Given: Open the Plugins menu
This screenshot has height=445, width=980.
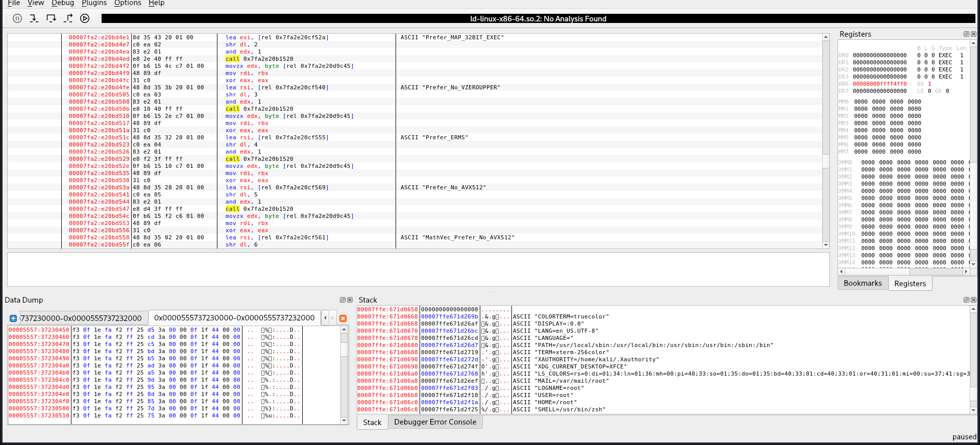Looking at the screenshot, I should (94, 3).
